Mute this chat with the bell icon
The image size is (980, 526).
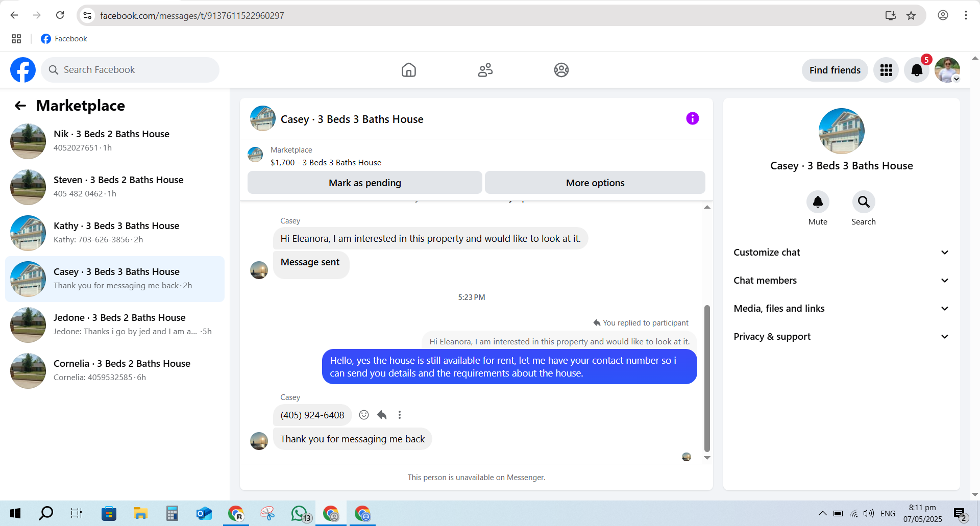(x=818, y=202)
